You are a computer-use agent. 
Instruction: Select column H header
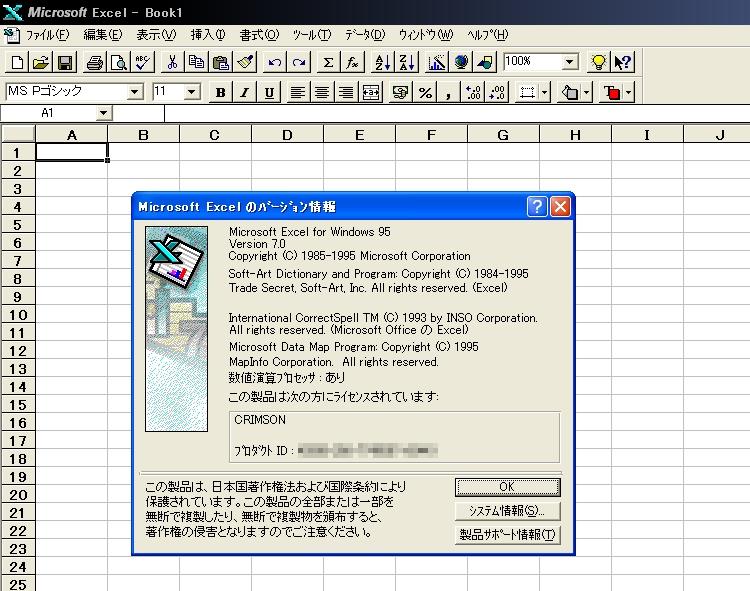pyautogui.click(x=575, y=135)
